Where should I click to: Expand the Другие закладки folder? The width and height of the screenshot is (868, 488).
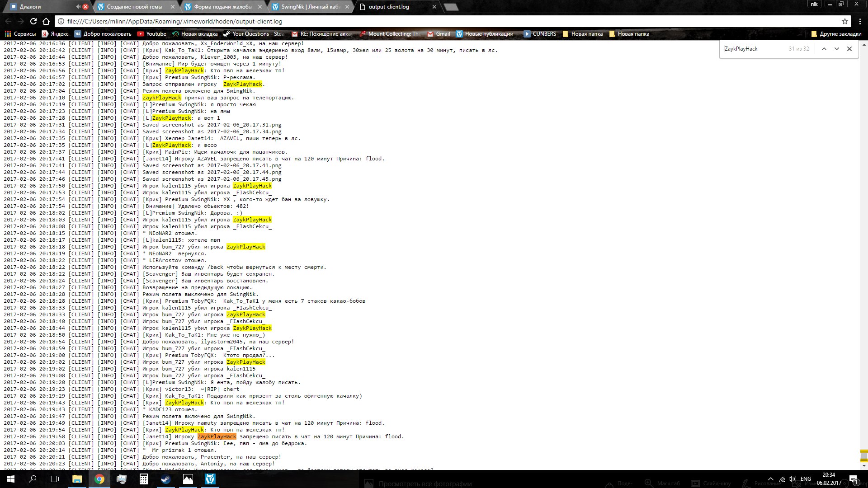836,34
